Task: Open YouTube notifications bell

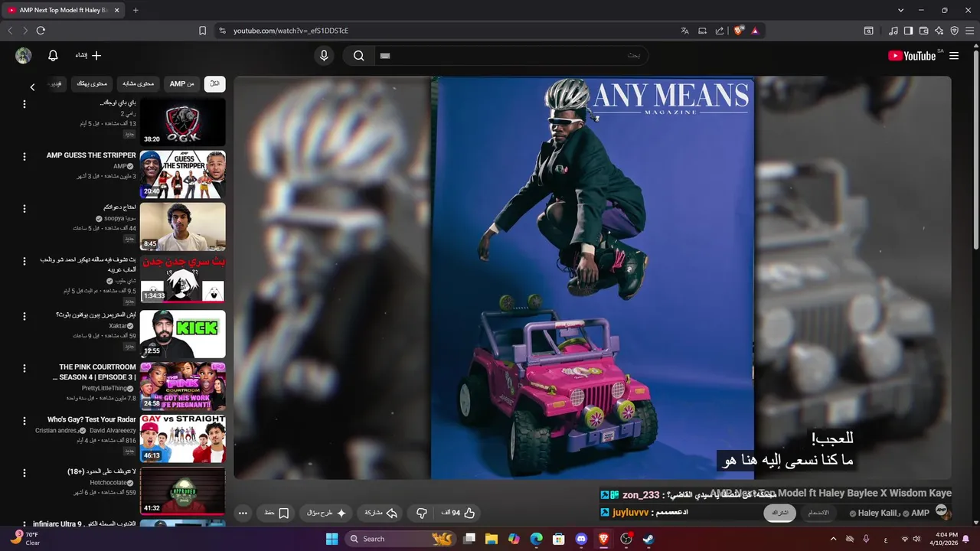Action: 53,55
